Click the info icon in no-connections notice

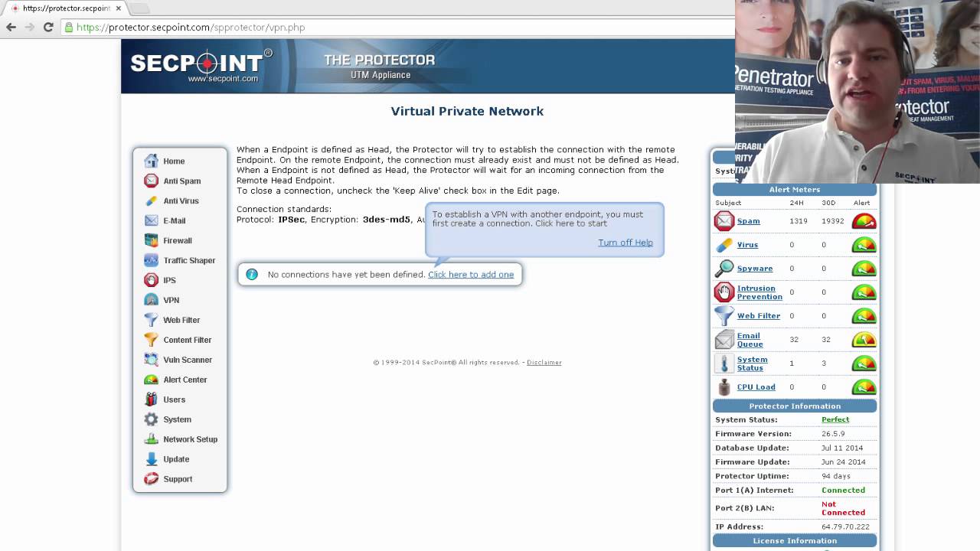pos(251,274)
